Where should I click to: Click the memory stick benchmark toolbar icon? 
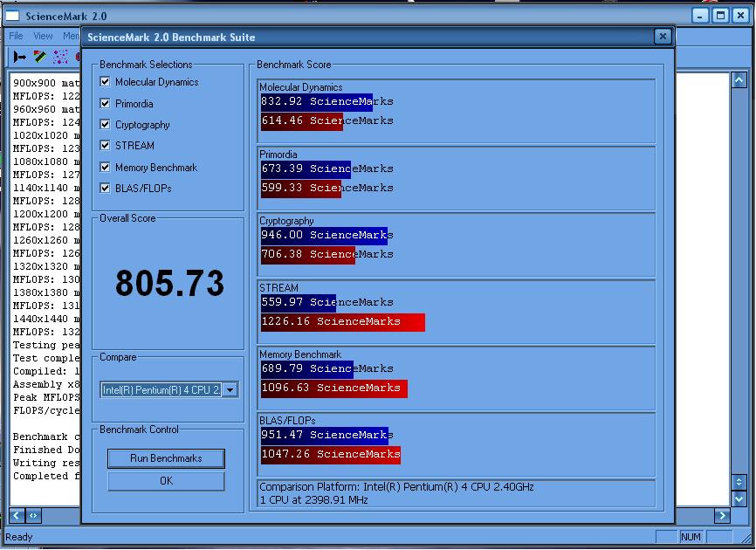tap(39, 57)
